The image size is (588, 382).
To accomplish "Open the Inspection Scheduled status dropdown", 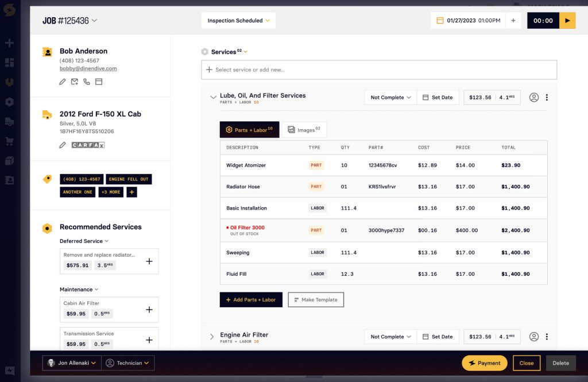I will [238, 20].
